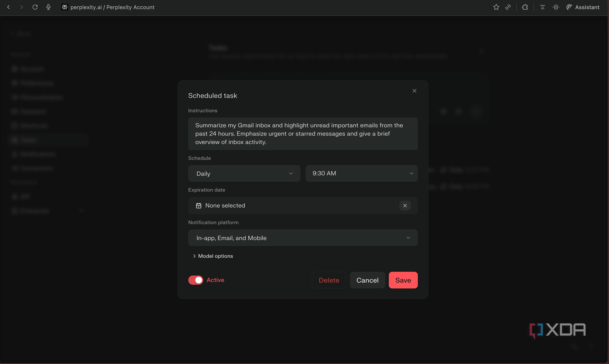
Task: Click the voice waveform icon
Action: pyautogui.click(x=556, y=7)
